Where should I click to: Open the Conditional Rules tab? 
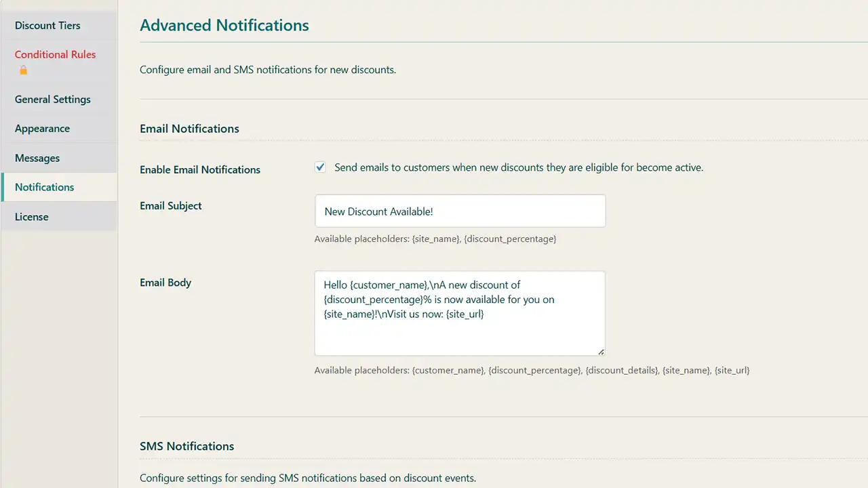coord(55,55)
